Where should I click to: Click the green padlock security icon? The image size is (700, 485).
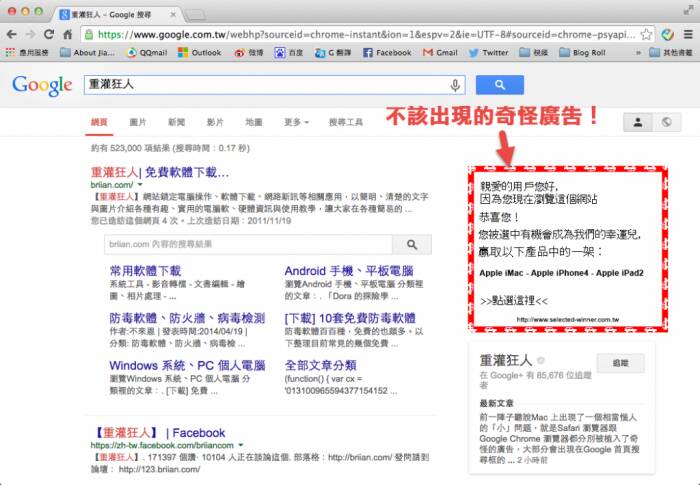(89, 34)
